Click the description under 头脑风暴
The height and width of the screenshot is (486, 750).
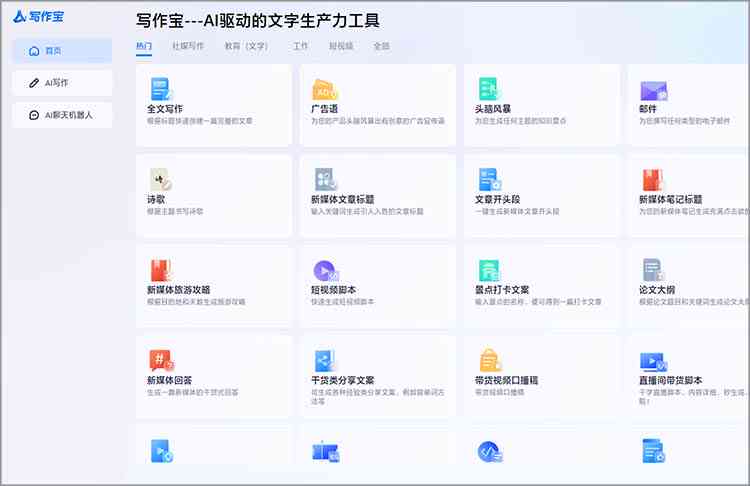coord(520,121)
